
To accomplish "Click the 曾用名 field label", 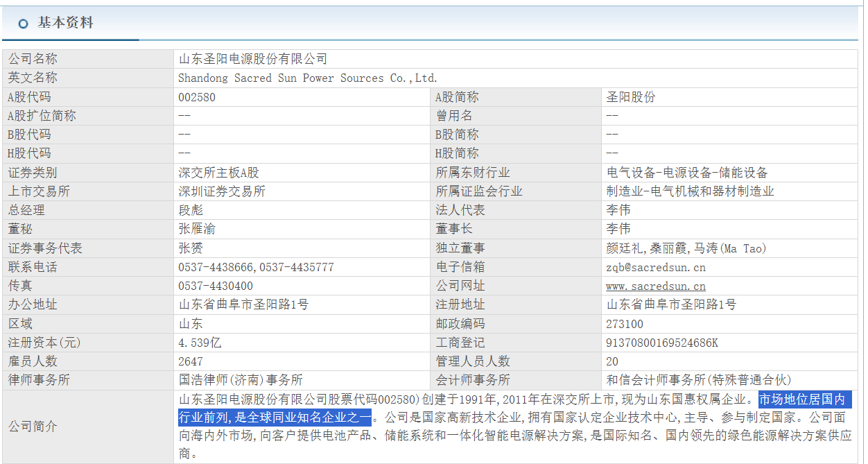I will pos(454,116).
